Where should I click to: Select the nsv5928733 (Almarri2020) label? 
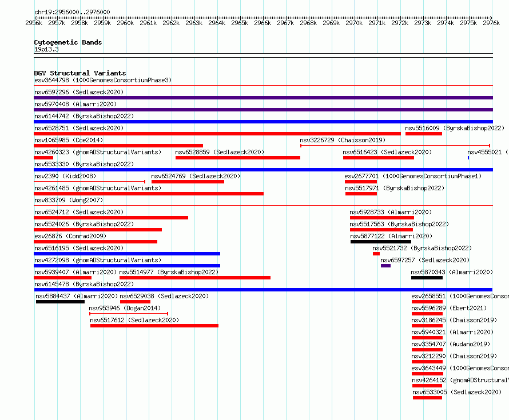coord(391,212)
